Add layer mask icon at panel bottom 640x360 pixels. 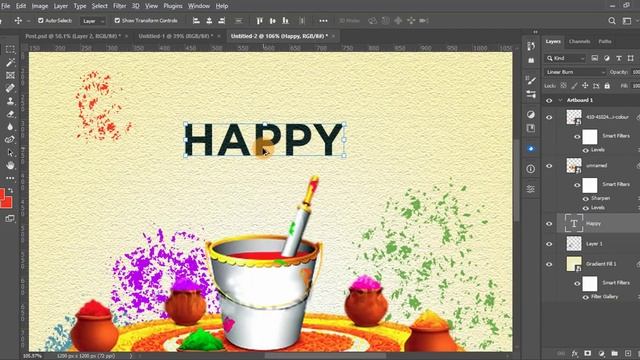588,353
